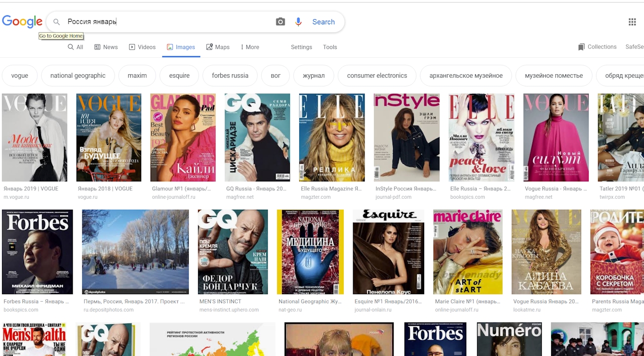Open the Родители Parents Russia cover

click(617, 252)
